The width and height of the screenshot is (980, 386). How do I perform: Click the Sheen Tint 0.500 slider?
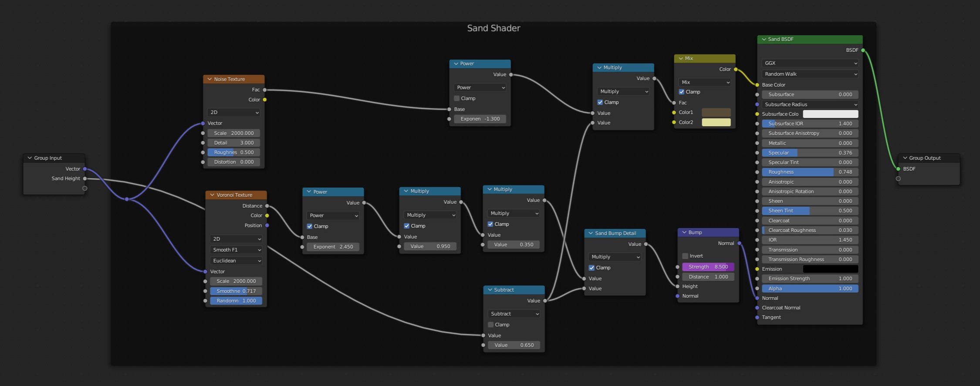click(810, 211)
